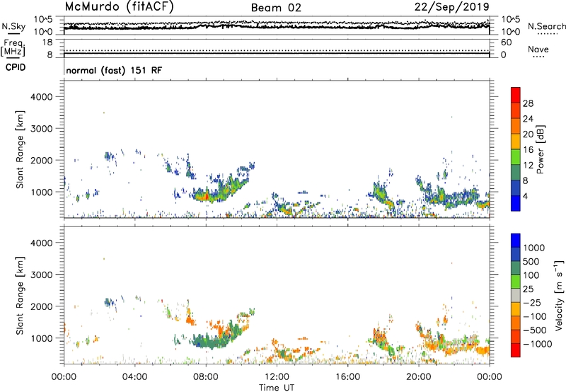Click the Power [dB] colorbar title
The width and height of the screenshot is (566, 392).
click(540, 149)
